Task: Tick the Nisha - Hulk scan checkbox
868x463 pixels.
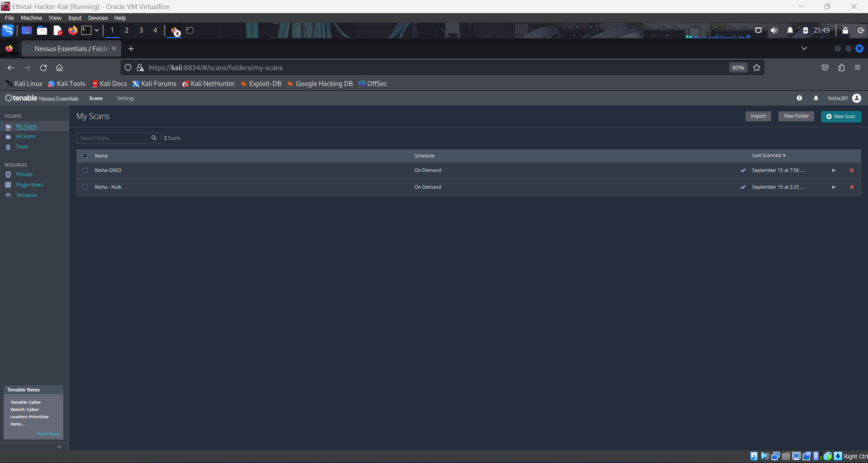Action: point(85,187)
